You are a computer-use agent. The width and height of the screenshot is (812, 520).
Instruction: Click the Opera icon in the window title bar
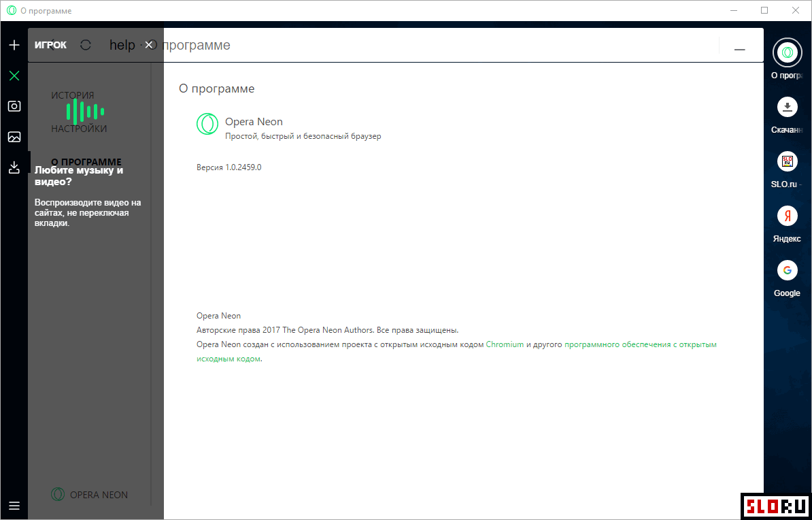pyautogui.click(x=12, y=11)
